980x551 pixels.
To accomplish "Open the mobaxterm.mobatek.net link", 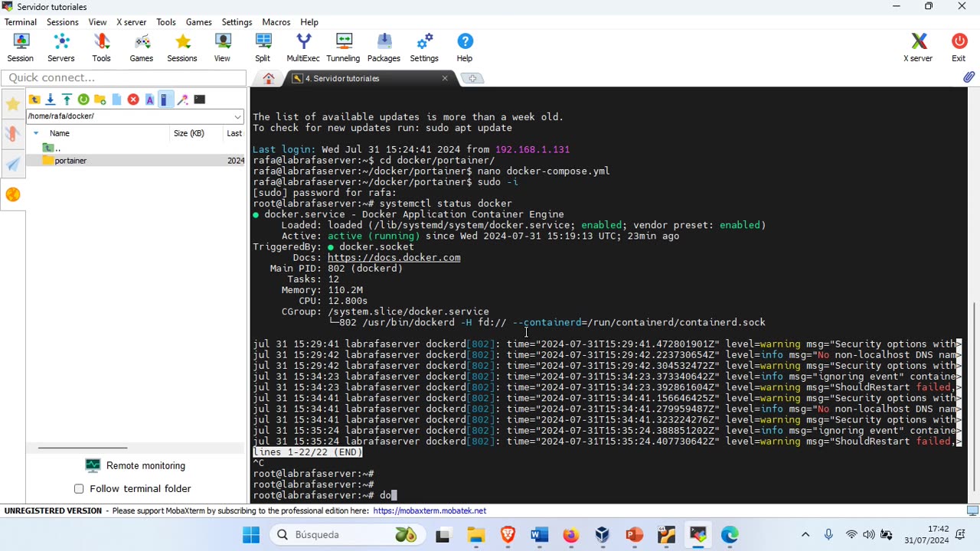I will (430, 511).
